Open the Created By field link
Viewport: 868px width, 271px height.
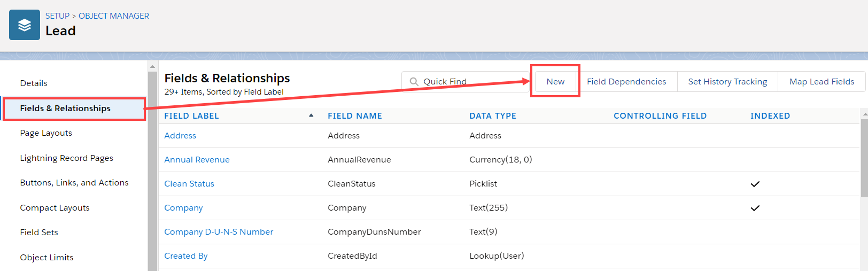(186, 256)
